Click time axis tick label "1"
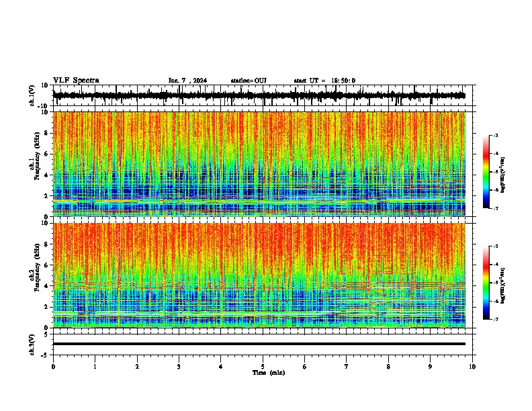Image resolution: width=532 pixels, height=411 pixels. (x=95, y=367)
